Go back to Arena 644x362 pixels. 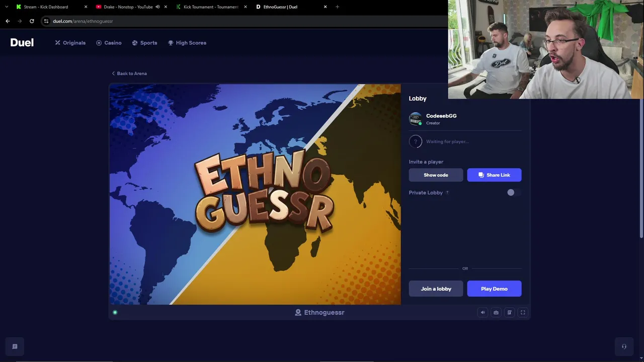129,73
